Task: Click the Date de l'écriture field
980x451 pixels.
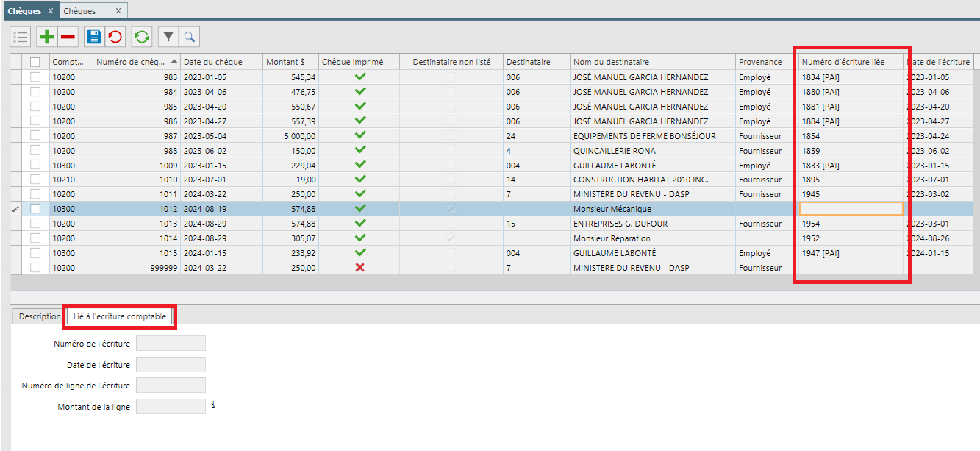Action: coord(171,365)
